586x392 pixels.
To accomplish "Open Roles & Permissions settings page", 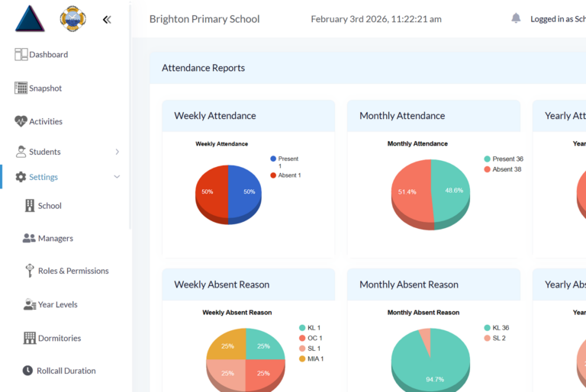I will pyautogui.click(x=72, y=271).
